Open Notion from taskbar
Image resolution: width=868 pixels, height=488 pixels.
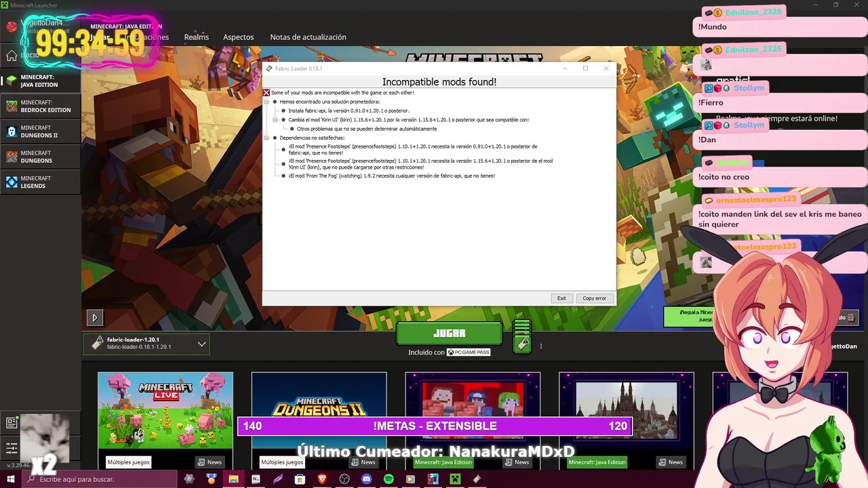coord(256,479)
